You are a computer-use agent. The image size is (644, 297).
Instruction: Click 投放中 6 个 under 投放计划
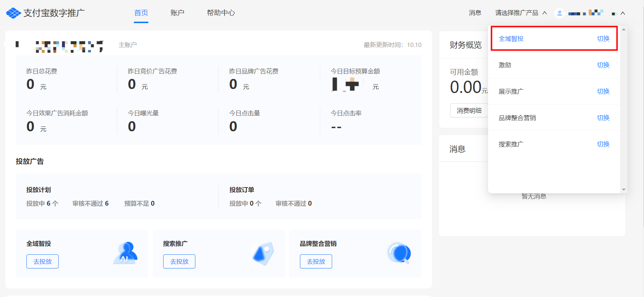tap(42, 203)
